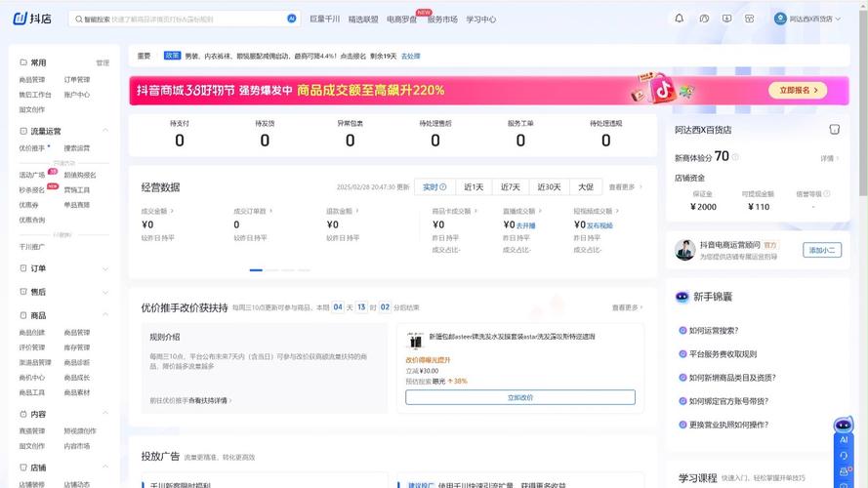
Task: Click the bullet icon beside 如何运营搜索?
Action: pyautogui.click(x=682, y=330)
